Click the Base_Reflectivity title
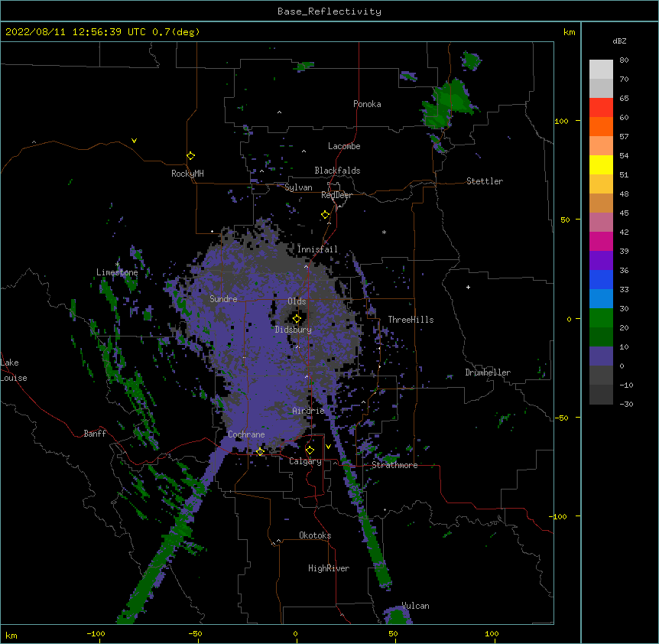This screenshot has width=659, height=644. 329,11
